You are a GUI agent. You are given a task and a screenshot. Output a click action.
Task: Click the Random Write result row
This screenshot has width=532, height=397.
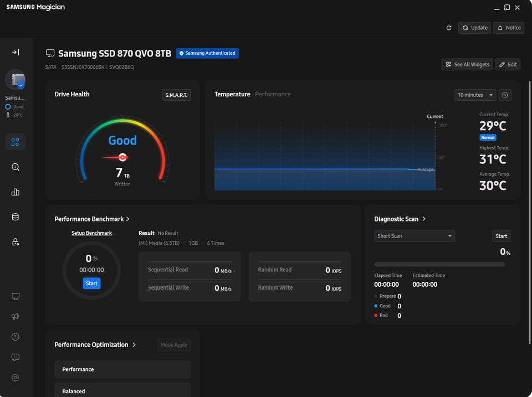tap(300, 288)
